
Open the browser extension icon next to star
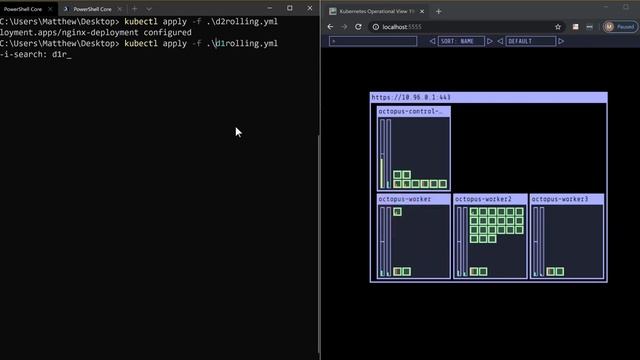(576, 27)
